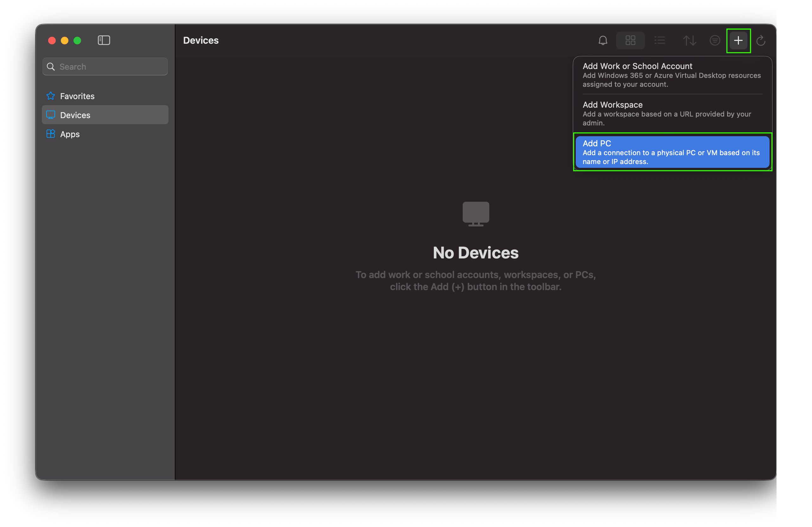Toggle the sidebar visibility icon
812x527 pixels.
[x=104, y=40]
